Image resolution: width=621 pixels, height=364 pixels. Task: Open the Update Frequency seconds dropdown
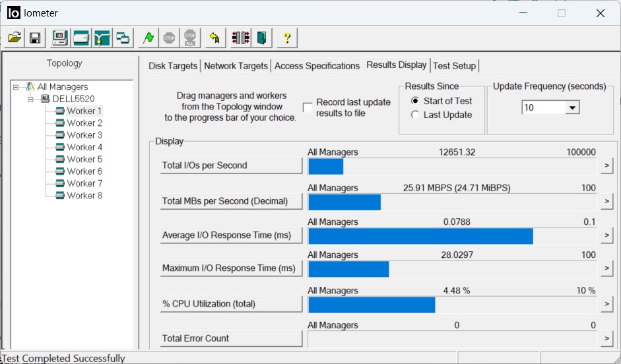point(572,107)
